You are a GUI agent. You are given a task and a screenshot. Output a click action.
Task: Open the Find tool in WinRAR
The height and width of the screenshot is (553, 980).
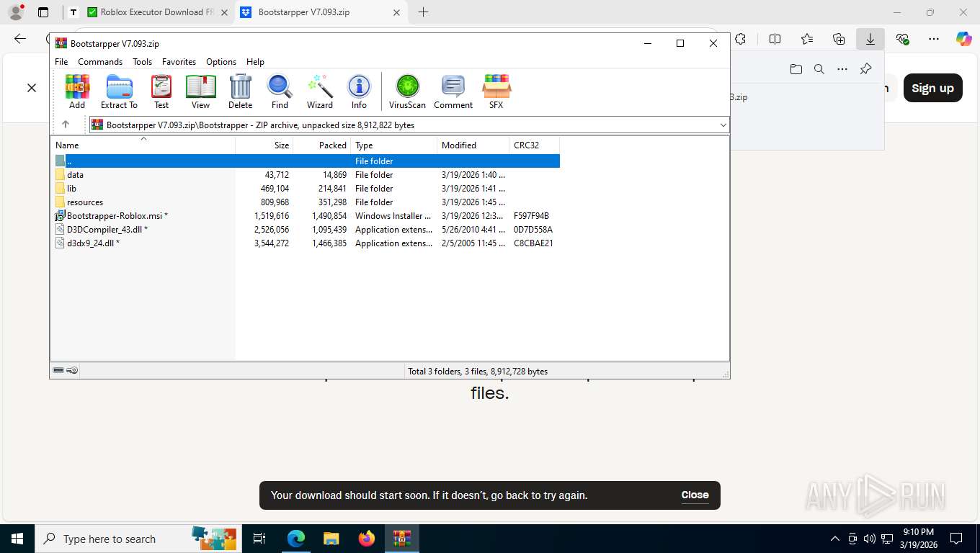280,91
